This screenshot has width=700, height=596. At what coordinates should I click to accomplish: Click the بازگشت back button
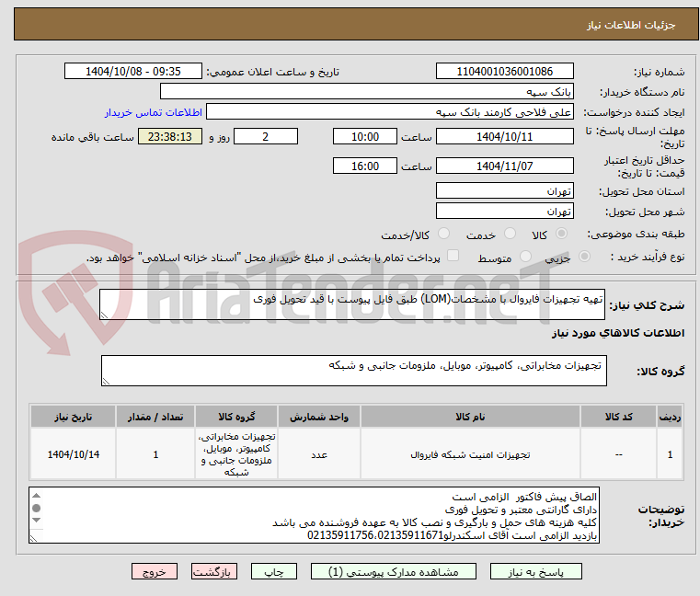click(x=213, y=571)
